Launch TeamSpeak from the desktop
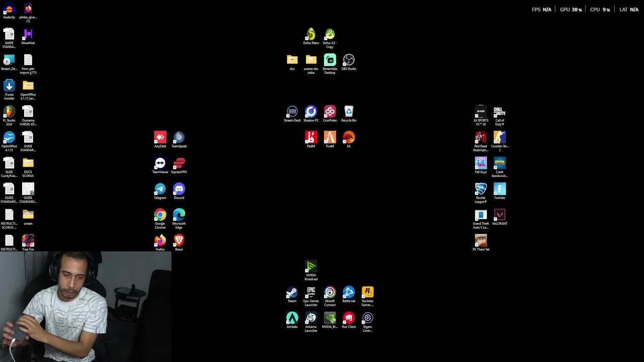This screenshot has width=644, height=362. point(179,138)
